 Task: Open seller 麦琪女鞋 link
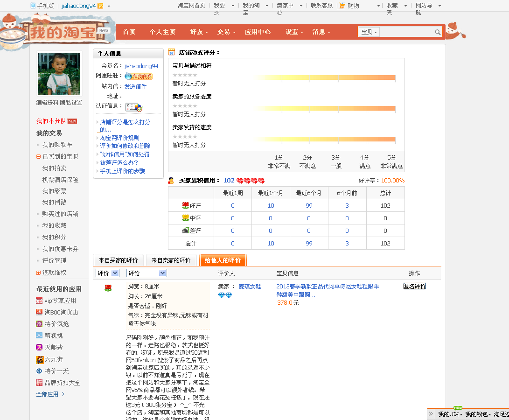pos(250,287)
